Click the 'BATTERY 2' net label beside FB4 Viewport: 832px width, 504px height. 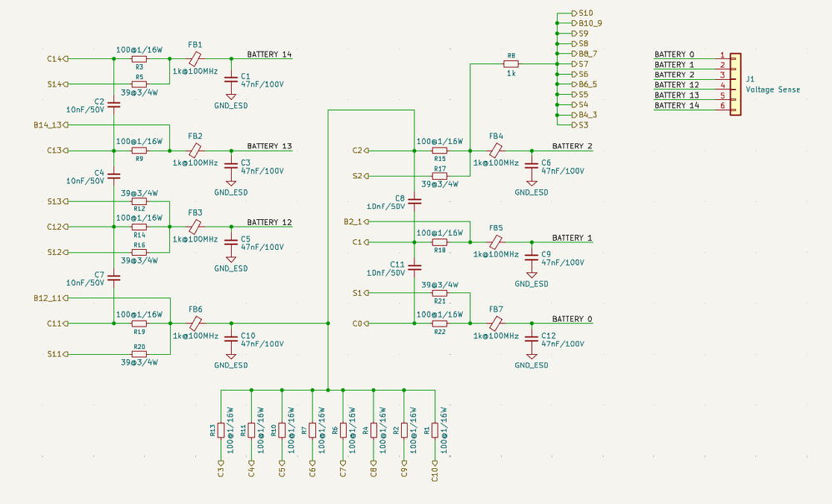[572, 146]
